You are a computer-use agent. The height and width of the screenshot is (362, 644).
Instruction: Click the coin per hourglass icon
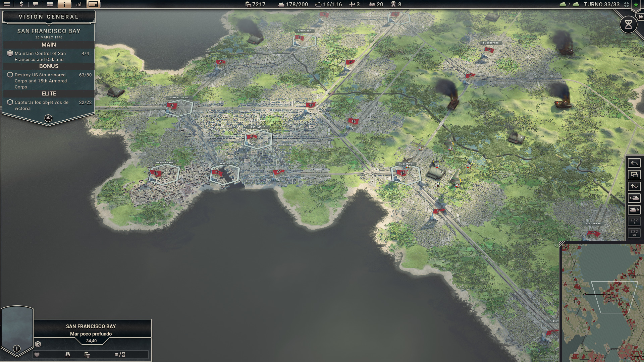(x=120, y=355)
